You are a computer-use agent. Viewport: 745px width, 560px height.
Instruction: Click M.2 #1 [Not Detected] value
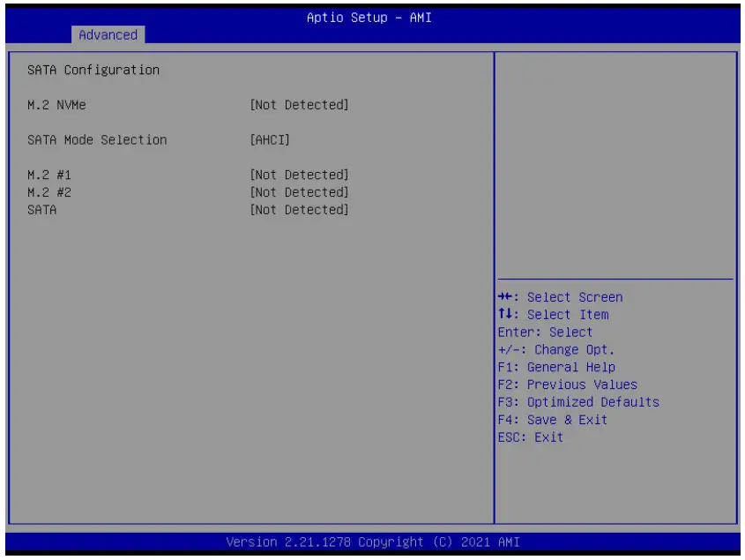(x=300, y=175)
